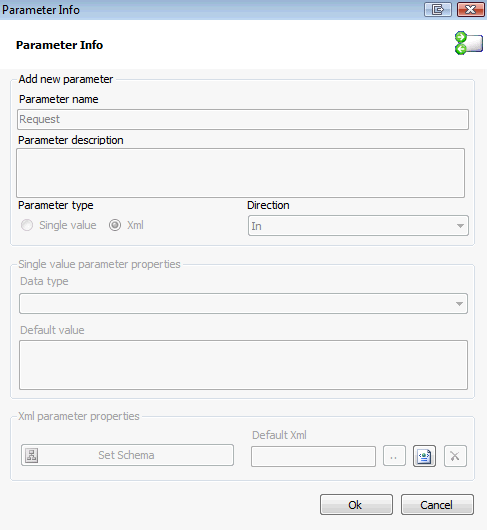Click the Add new parameter group label
The height and width of the screenshot is (530, 487).
(66, 79)
